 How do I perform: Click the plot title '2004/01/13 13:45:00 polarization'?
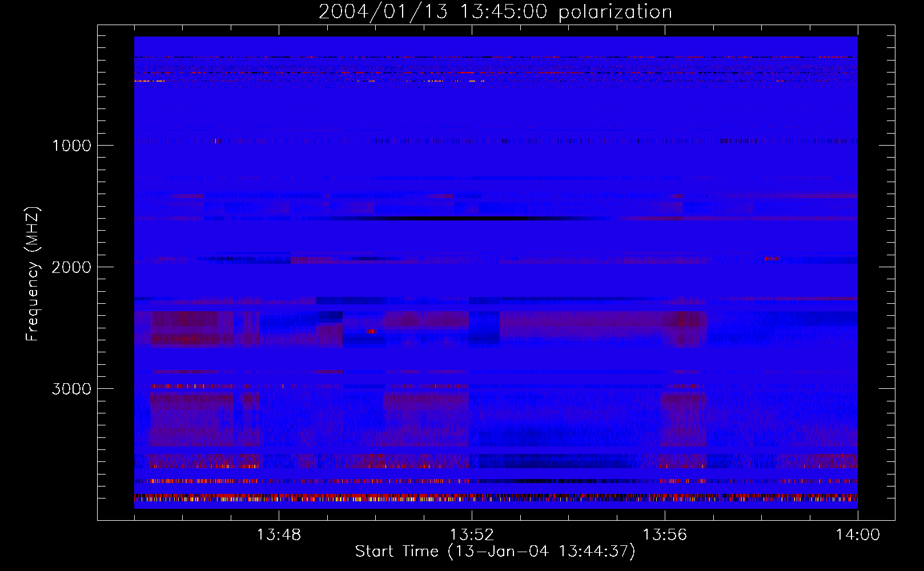(x=495, y=12)
